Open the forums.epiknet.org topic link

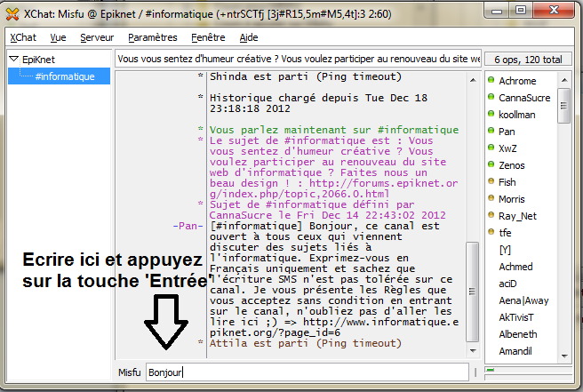tap(333, 188)
